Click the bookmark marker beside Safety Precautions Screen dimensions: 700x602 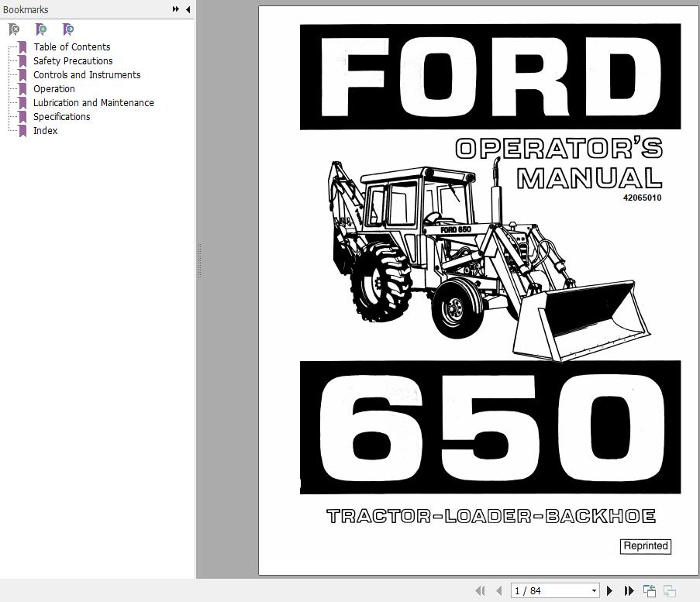[22, 60]
